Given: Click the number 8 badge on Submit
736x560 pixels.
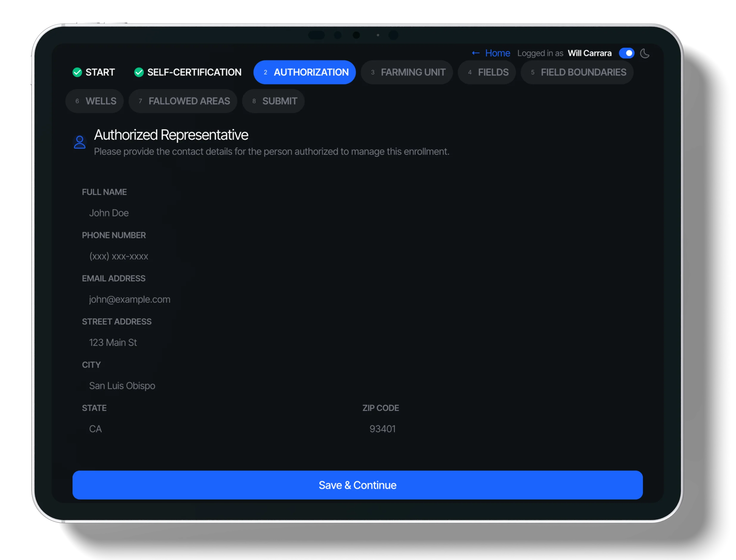Looking at the screenshot, I should coord(254,101).
